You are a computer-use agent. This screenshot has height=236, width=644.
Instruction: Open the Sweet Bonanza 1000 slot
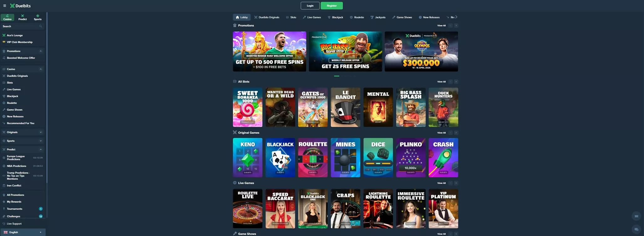pyautogui.click(x=247, y=107)
